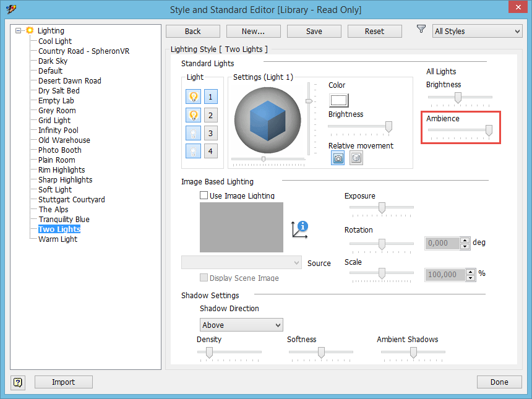The width and height of the screenshot is (532, 399).
Task: Open the image Source dropdown
Action: click(241, 263)
